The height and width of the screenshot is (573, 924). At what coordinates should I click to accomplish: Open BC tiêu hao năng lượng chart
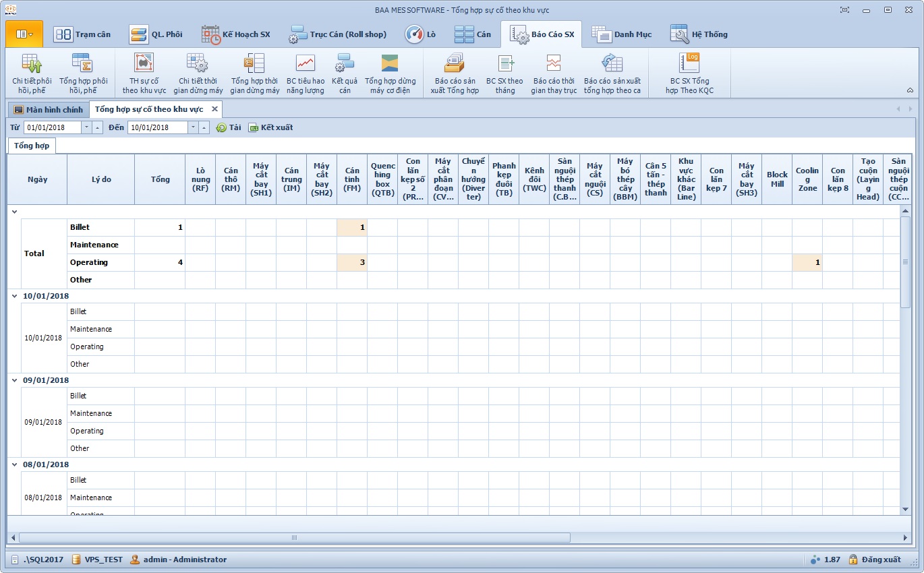click(x=305, y=73)
